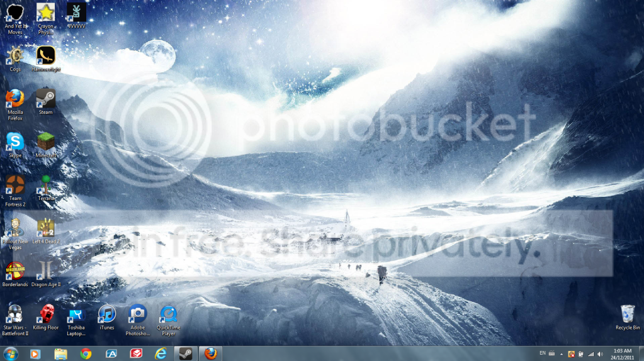The height and width of the screenshot is (361, 644).
Task: Select the QuickTime Player desktop icon
Action: (168, 320)
